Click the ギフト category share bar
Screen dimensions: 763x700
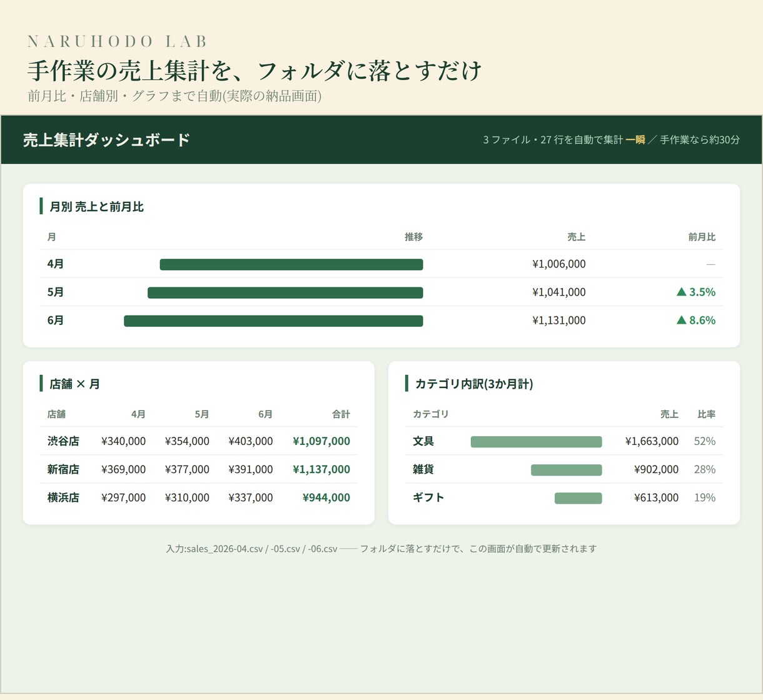coord(579,498)
